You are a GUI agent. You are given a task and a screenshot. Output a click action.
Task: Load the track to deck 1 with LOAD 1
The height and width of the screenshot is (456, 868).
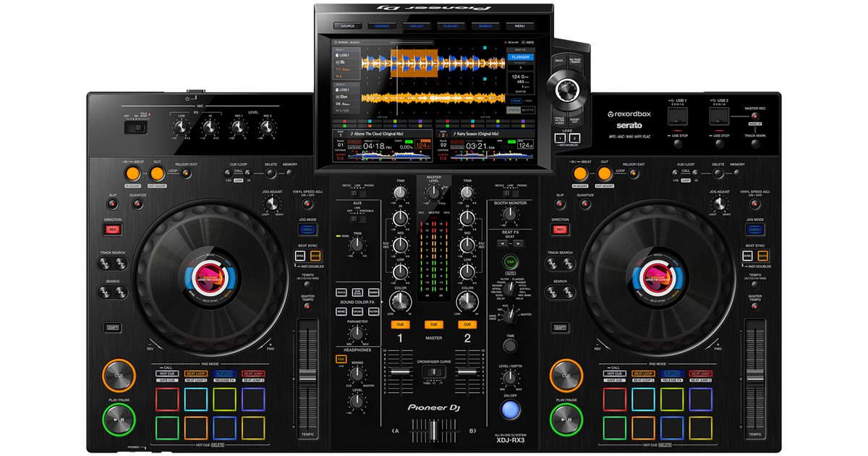(x=559, y=138)
